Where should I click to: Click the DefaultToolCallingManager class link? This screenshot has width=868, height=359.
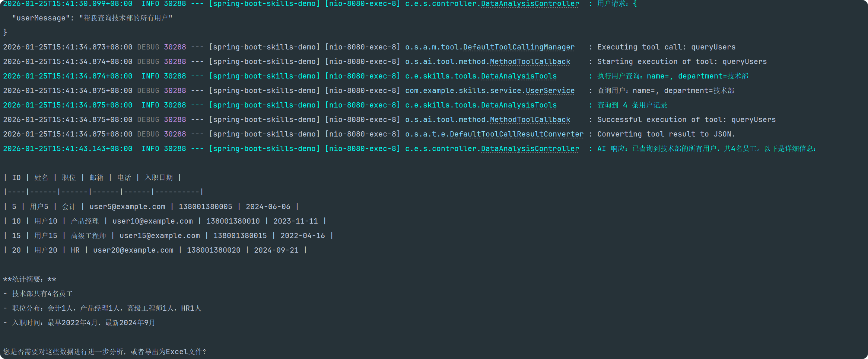(519, 47)
